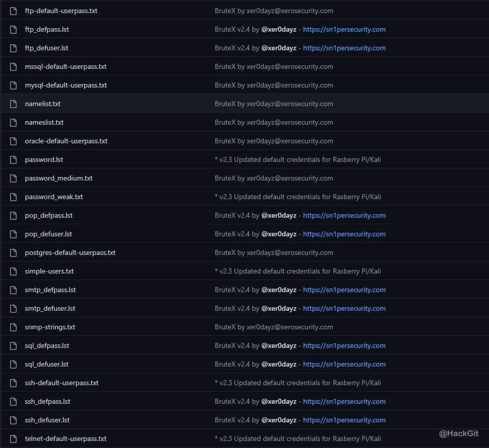Viewport: 489px width, 448px height.
Task: Click file icon beside nameslist.txt
Action: coord(14,123)
